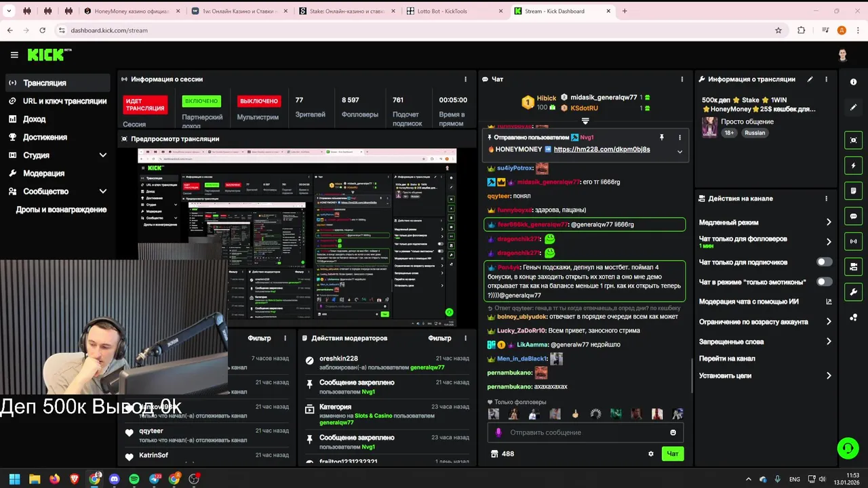Open emoji picker in chat input
This screenshot has height=488, width=868.
673,432
